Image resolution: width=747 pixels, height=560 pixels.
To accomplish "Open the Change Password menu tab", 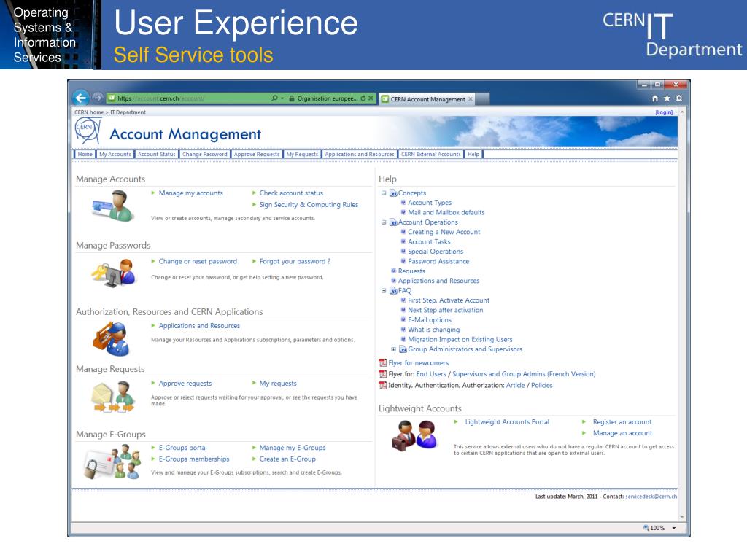I will click(205, 155).
